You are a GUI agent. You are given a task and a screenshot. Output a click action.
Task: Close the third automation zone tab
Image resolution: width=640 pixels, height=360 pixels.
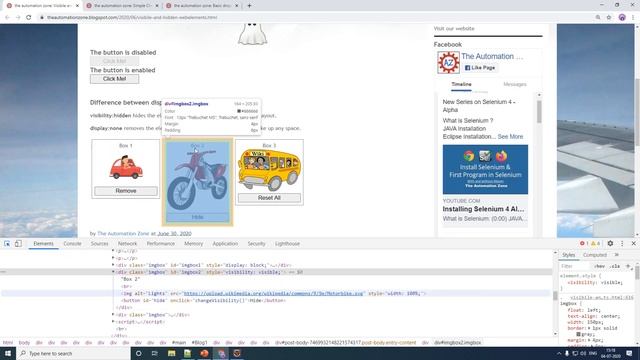click(237, 6)
